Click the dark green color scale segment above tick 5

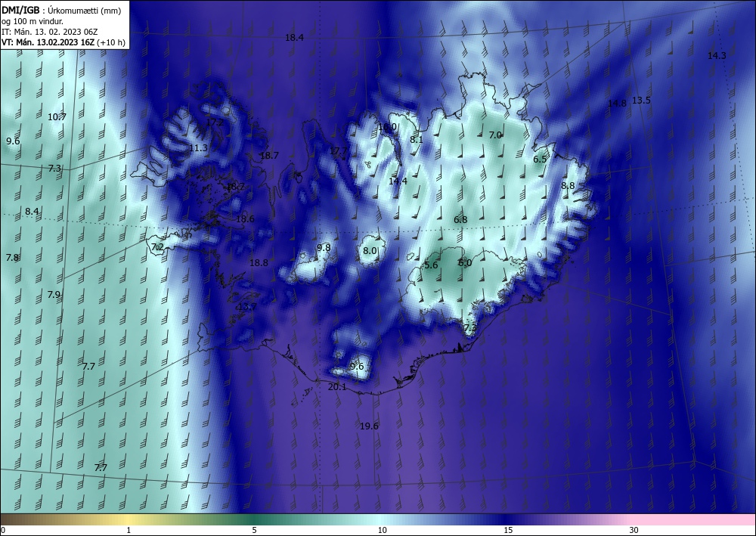pos(255,519)
